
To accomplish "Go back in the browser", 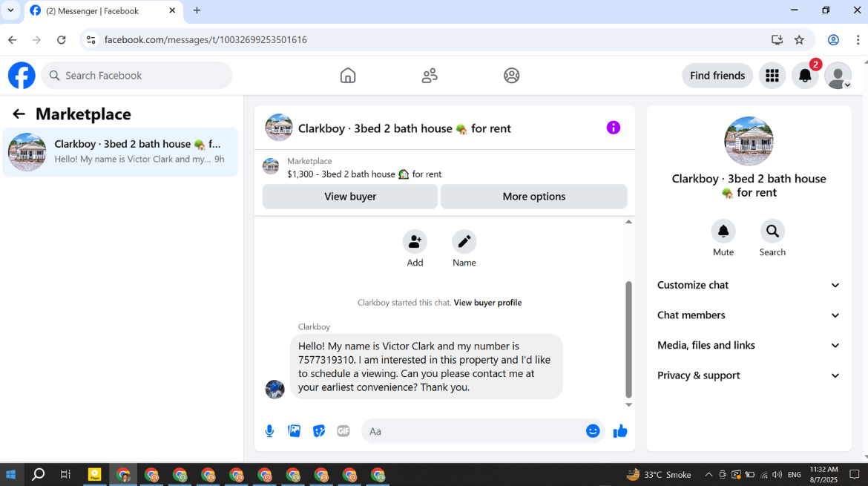I will click(12, 40).
